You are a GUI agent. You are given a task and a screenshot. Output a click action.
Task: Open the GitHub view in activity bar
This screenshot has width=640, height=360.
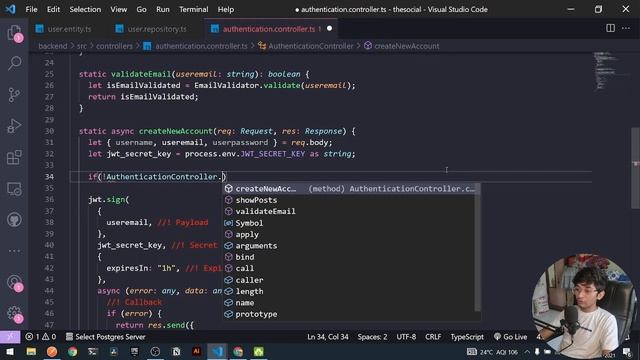(x=14, y=220)
